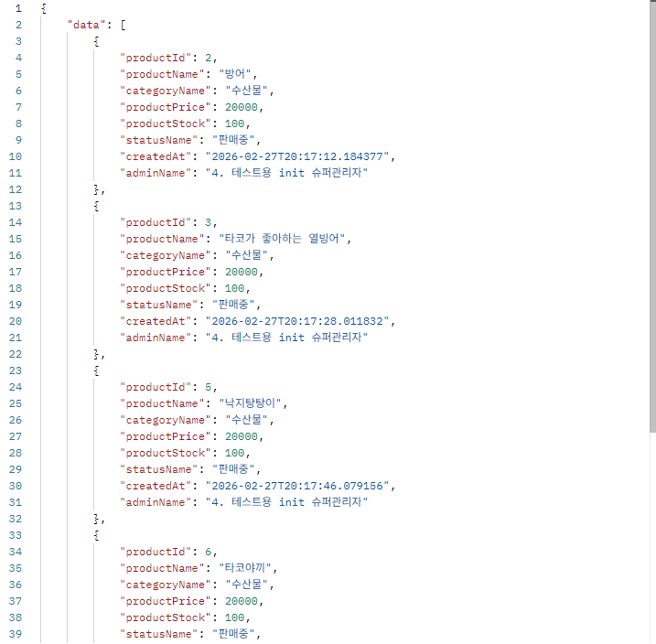Click productId value 3 on line 14
The width and height of the screenshot is (656, 644).
[x=208, y=222]
